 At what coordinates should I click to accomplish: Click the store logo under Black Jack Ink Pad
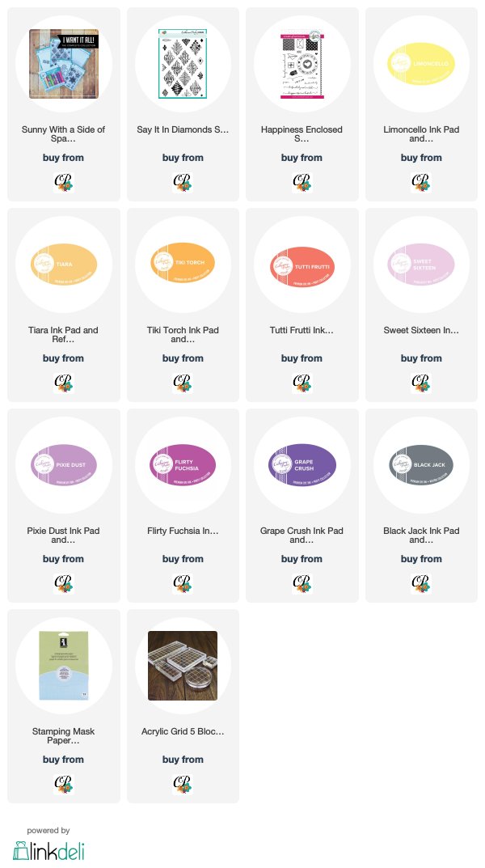tap(421, 583)
